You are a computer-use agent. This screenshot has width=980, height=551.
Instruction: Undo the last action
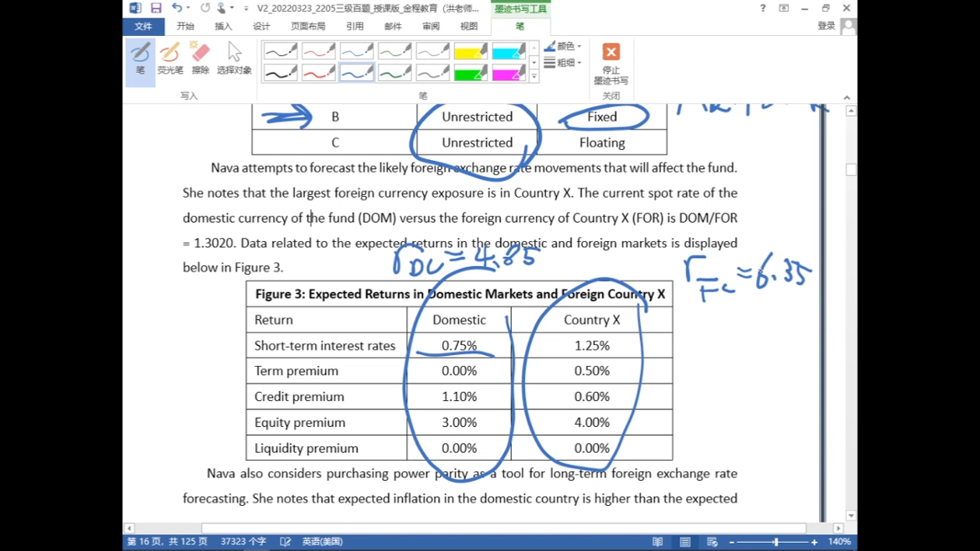177,8
